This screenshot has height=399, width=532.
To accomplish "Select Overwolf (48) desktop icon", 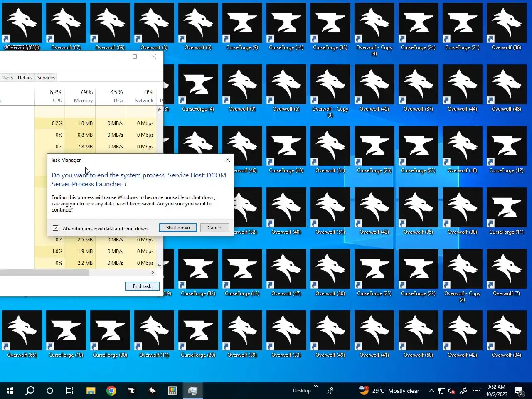I will pos(507,89).
